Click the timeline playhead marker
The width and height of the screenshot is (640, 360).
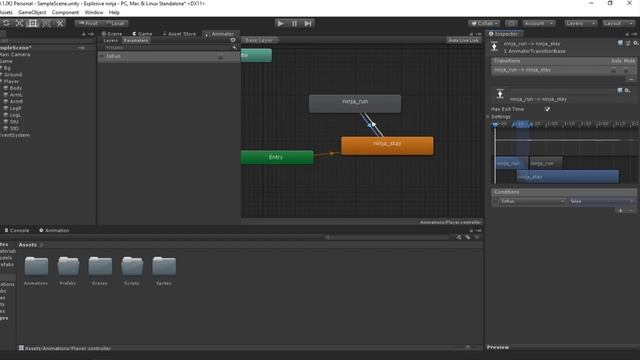click(x=495, y=125)
